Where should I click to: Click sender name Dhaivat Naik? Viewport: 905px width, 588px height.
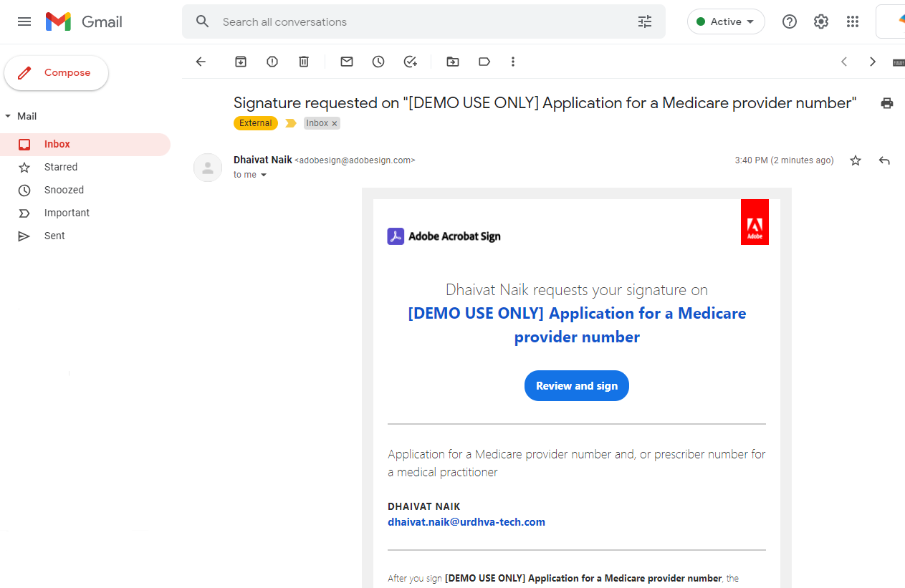tap(263, 160)
